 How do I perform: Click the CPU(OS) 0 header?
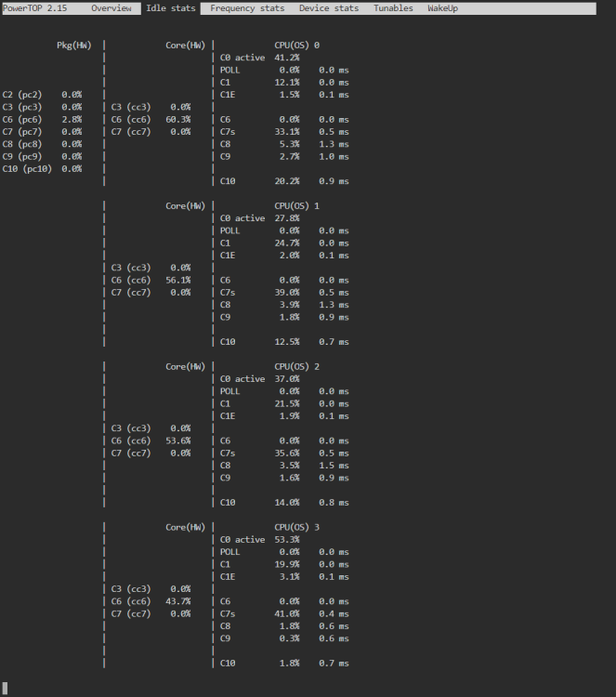coord(297,46)
